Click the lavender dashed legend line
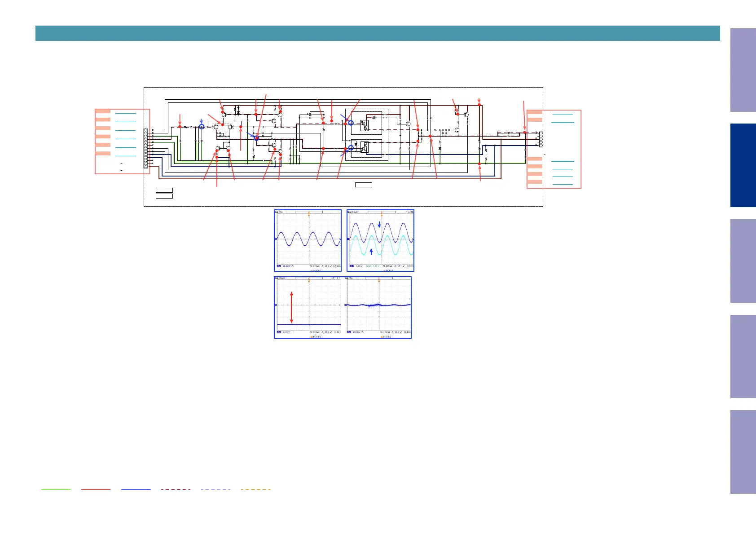Screen dimensions: 756x535 216,489
